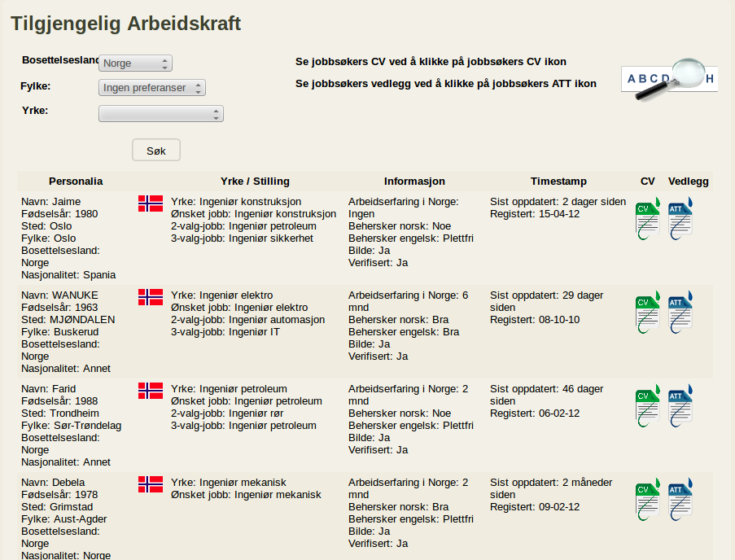
Task: Open WANUKE's green CV icon
Action: click(x=648, y=312)
